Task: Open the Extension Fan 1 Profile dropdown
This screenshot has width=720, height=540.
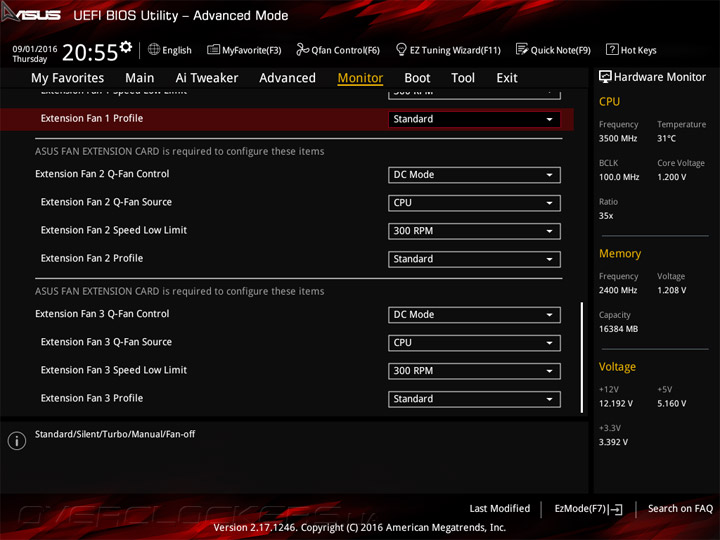Action: tap(474, 119)
